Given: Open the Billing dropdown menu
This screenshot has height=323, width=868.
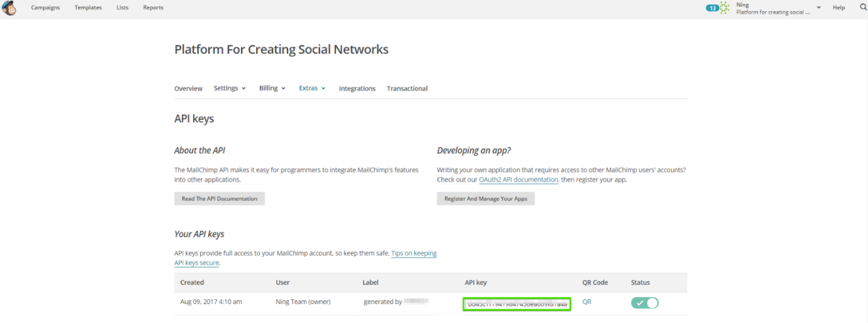Looking at the screenshot, I should 272,89.
